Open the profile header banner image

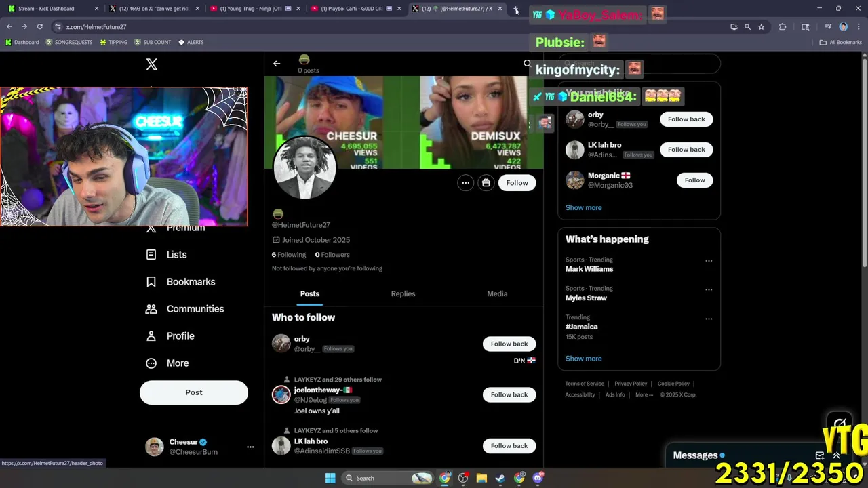(x=404, y=122)
